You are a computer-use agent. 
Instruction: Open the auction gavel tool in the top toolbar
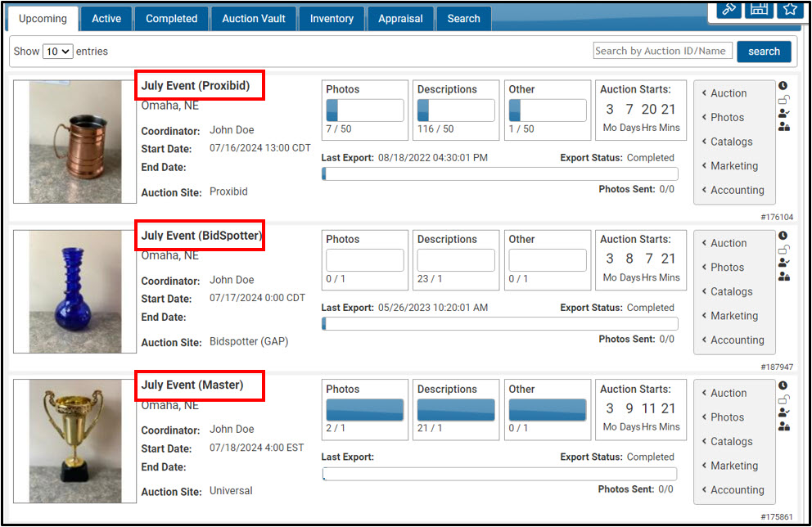click(729, 9)
